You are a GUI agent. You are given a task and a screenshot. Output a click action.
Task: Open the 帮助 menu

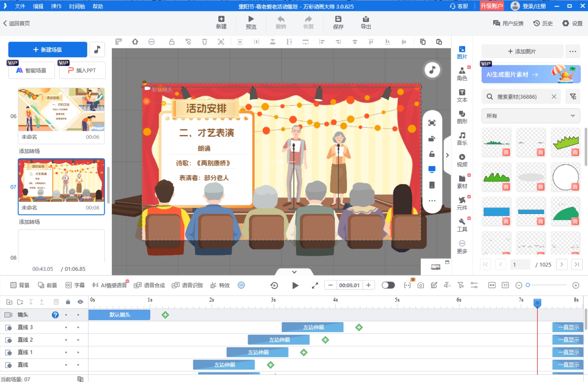pyautogui.click(x=98, y=6)
